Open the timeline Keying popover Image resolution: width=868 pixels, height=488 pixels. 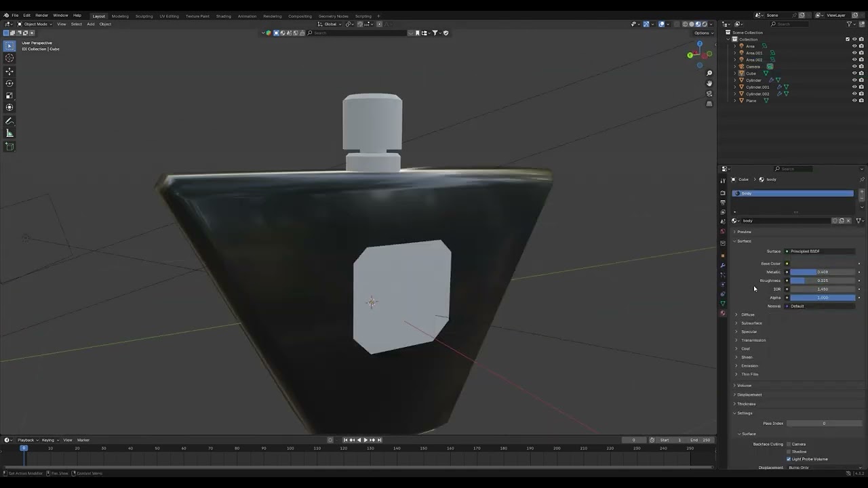(49, 440)
